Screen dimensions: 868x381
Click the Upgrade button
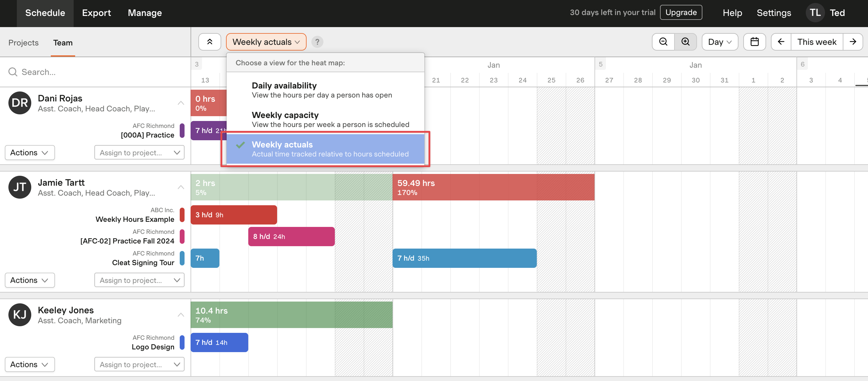click(x=681, y=12)
